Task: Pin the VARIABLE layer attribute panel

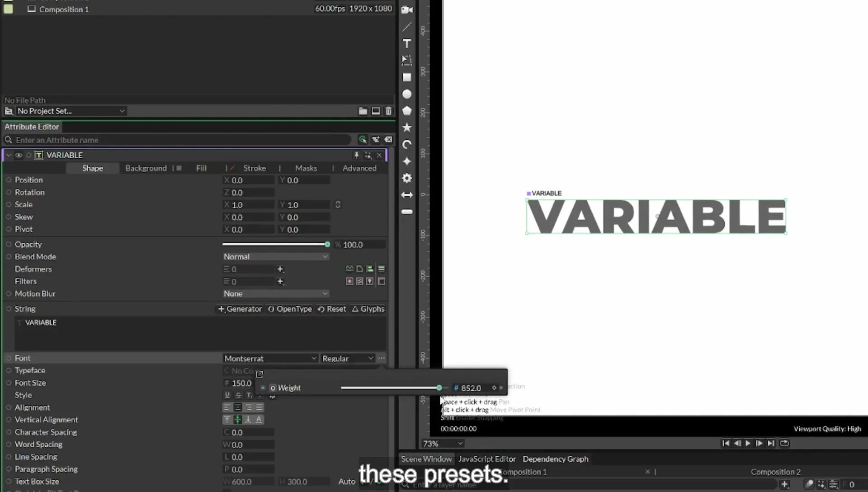Action: point(356,155)
